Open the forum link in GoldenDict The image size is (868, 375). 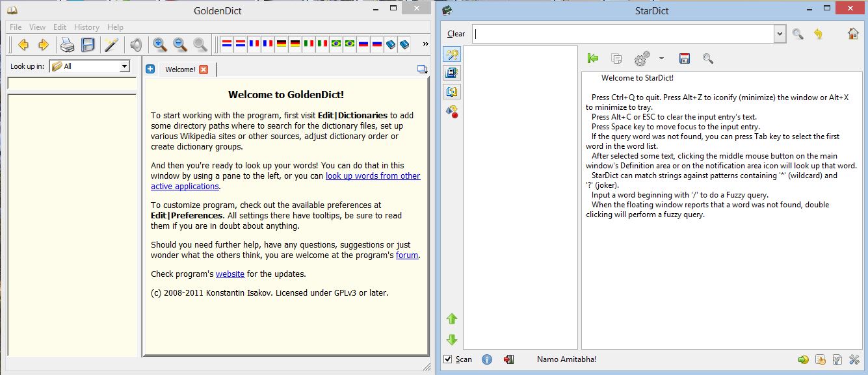click(407, 255)
